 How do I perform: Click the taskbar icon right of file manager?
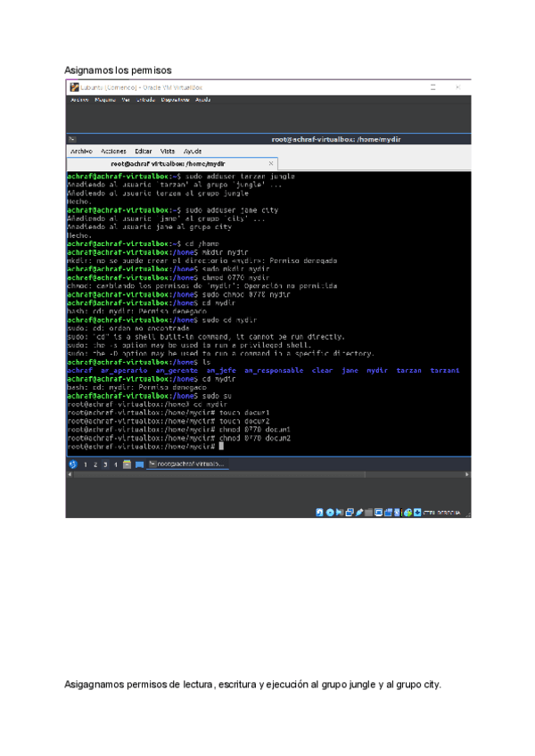point(139,464)
